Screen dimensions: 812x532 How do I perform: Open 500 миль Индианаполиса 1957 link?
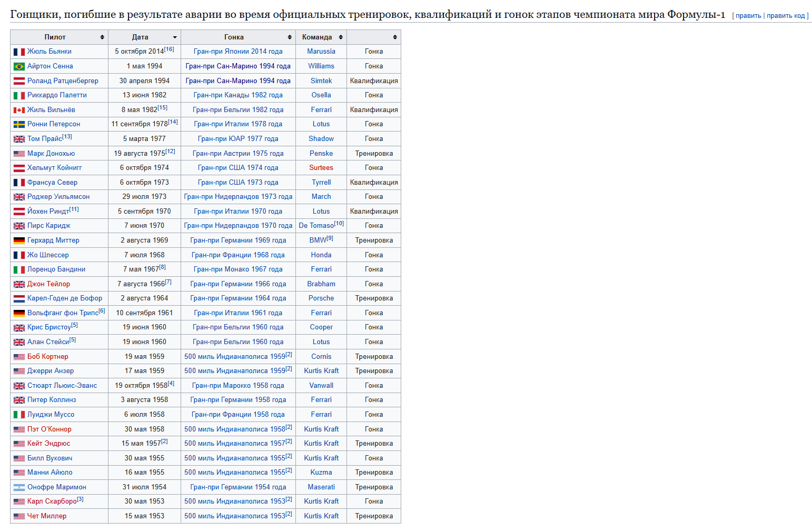pyautogui.click(x=235, y=444)
